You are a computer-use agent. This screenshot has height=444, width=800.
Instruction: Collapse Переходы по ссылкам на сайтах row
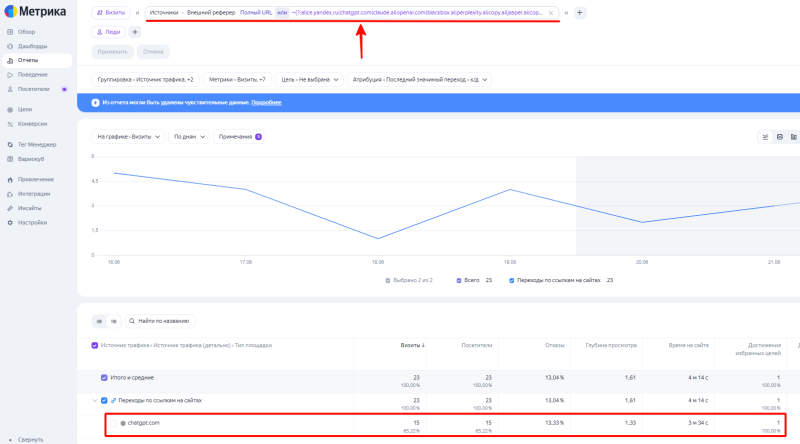(x=94, y=401)
